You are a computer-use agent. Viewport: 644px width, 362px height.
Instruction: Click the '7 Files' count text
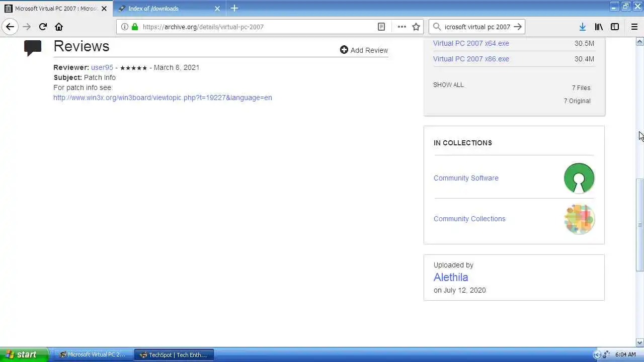[x=581, y=88]
